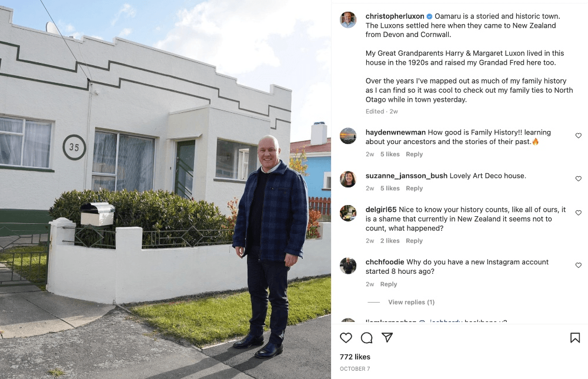588x379 pixels.
Task: Reply to haydenwnewman's comment
Action: (414, 154)
